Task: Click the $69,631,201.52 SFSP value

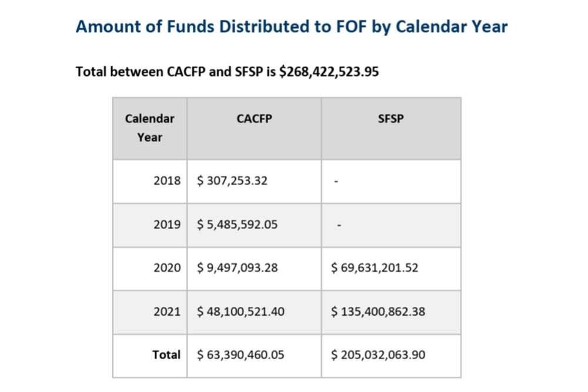Action: tap(375, 268)
